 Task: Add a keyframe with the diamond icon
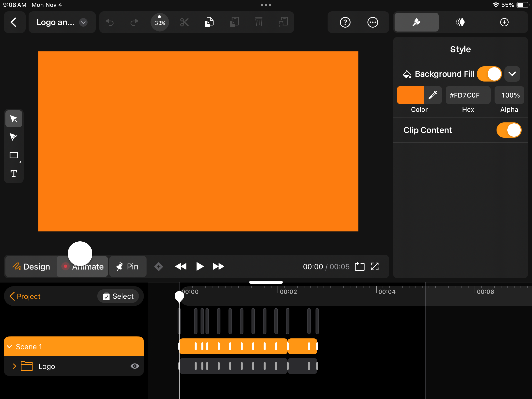159,266
